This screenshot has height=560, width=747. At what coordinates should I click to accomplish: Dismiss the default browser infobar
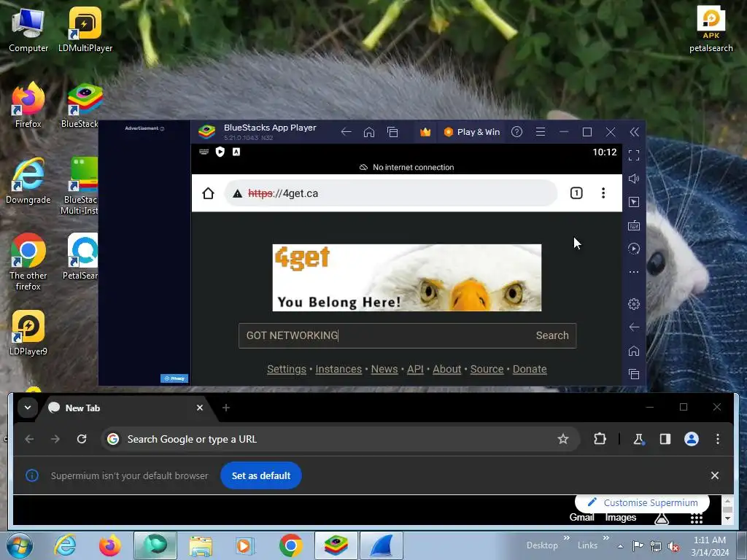tap(715, 475)
